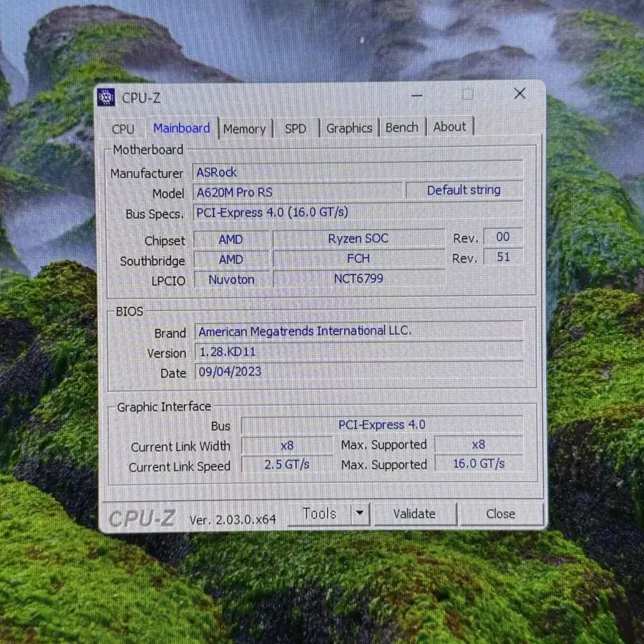Screen dimensions: 644x644
Task: Switch to the CPU tab
Action: [x=123, y=129]
